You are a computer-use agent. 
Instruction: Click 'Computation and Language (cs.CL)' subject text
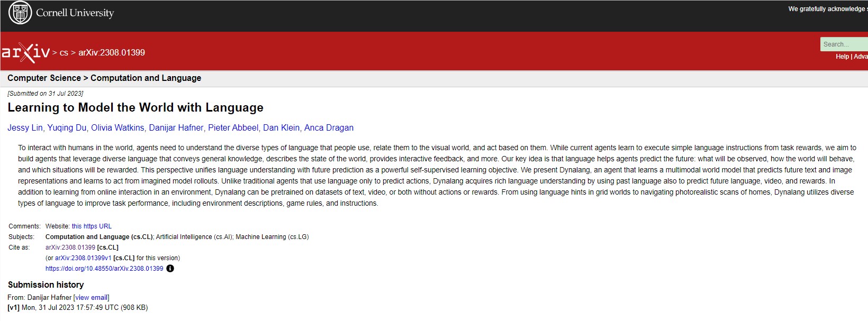(x=99, y=237)
